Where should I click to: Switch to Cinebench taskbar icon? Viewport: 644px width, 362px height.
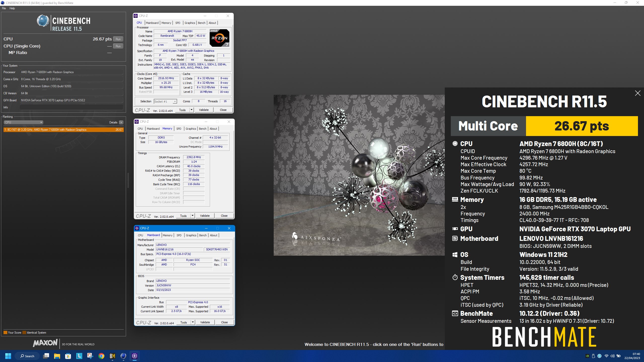(123, 356)
